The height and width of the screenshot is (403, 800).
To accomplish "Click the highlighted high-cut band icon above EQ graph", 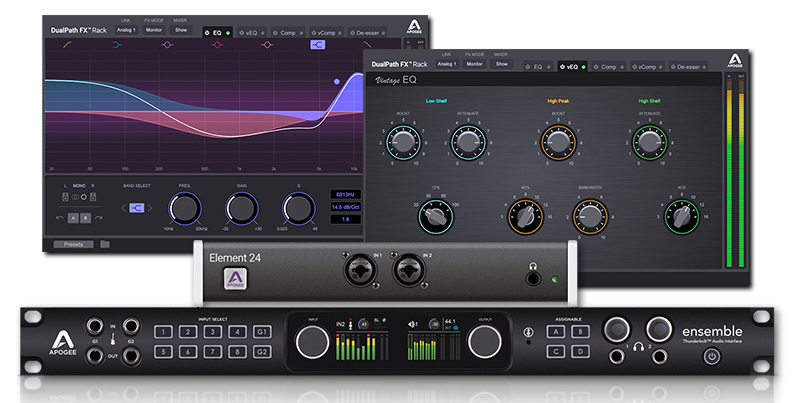I will 317,45.
